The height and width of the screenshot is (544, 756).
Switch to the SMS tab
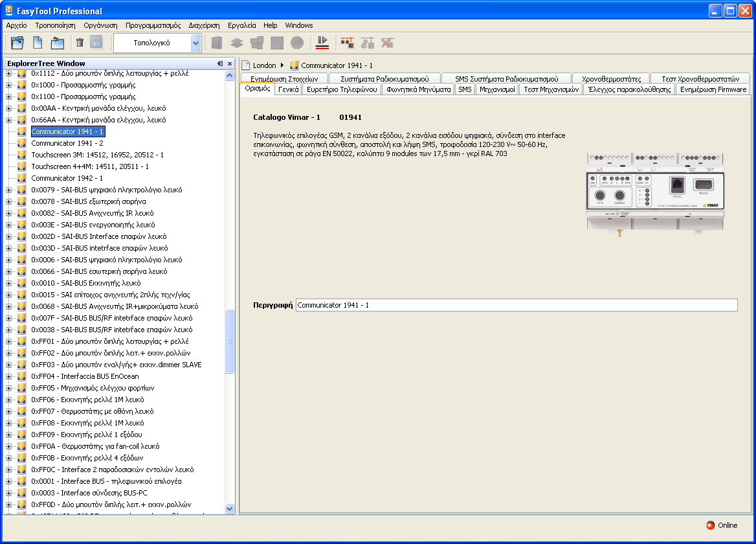click(x=465, y=89)
